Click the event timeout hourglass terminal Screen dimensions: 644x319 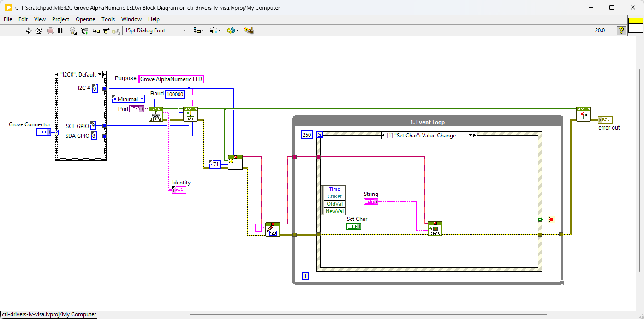coord(320,135)
